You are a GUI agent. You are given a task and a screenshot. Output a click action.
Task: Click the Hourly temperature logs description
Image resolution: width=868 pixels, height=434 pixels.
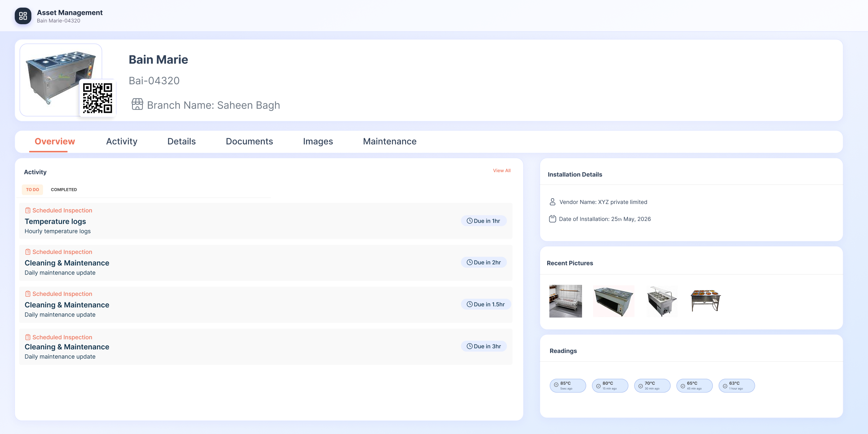[x=58, y=231]
